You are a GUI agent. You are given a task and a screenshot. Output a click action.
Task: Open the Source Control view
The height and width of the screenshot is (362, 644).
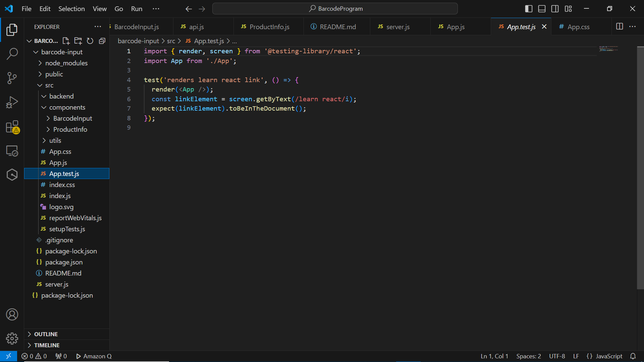pos(12,78)
